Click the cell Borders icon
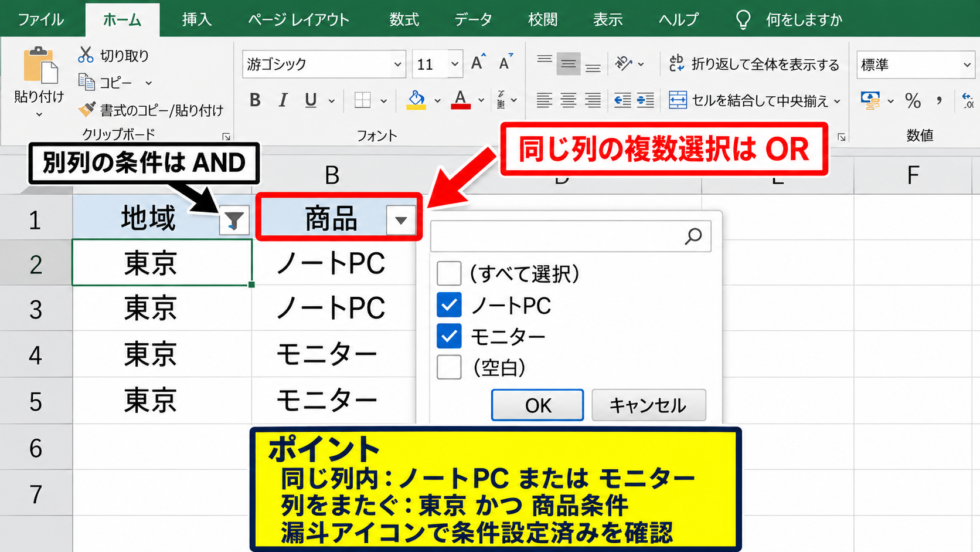This screenshot has width=980, height=552. (363, 100)
